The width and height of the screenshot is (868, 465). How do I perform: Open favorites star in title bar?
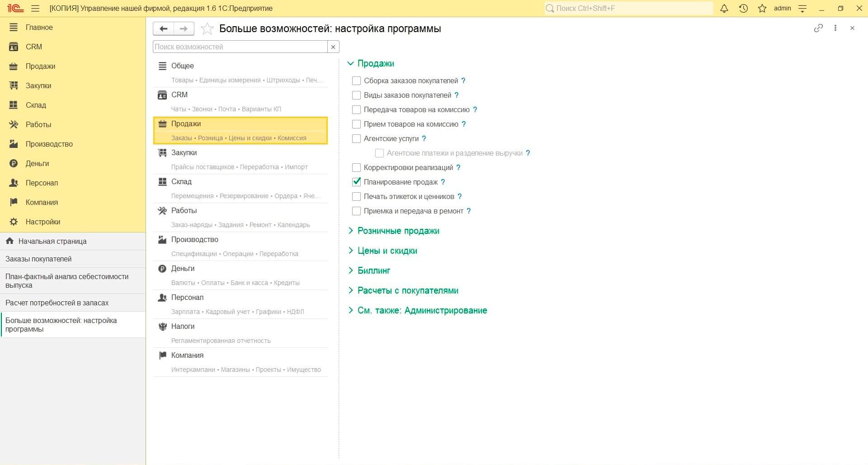point(762,8)
